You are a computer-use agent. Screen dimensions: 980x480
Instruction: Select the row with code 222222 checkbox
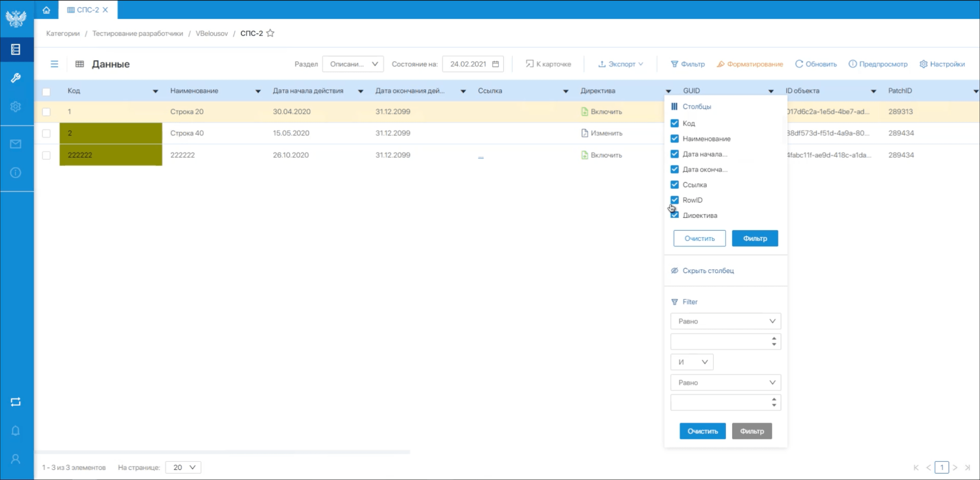coord(46,155)
